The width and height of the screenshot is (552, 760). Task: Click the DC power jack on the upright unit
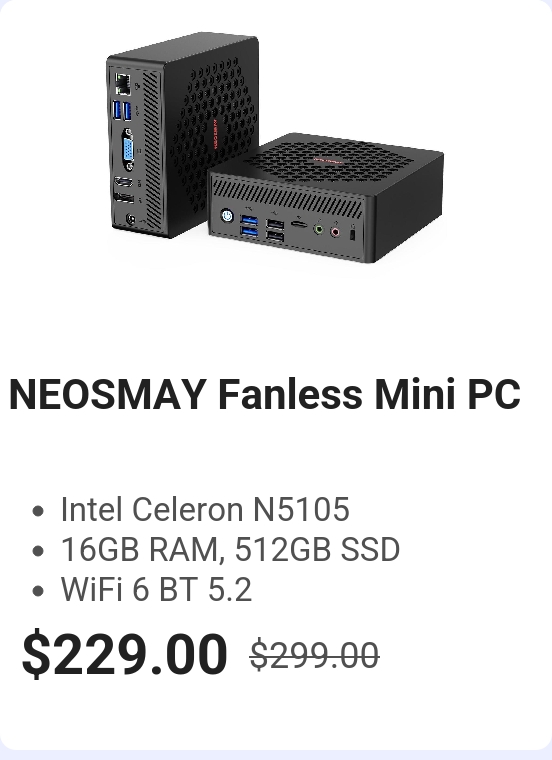pyautogui.click(x=130, y=220)
